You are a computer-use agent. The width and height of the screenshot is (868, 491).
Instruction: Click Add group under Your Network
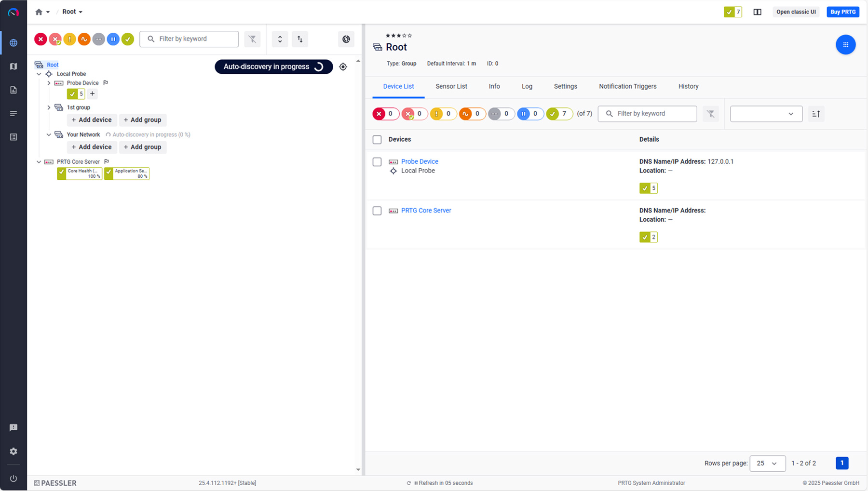pyautogui.click(x=143, y=147)
